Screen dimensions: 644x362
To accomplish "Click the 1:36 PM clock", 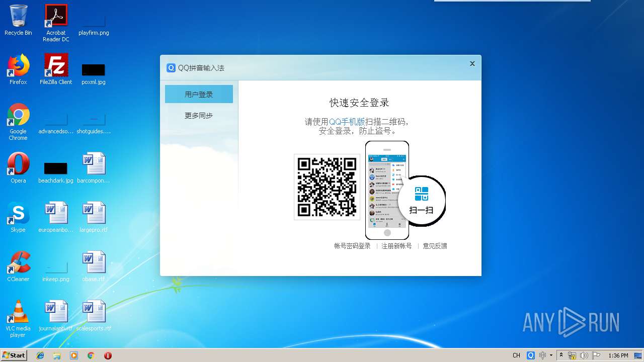I will 618,355.
